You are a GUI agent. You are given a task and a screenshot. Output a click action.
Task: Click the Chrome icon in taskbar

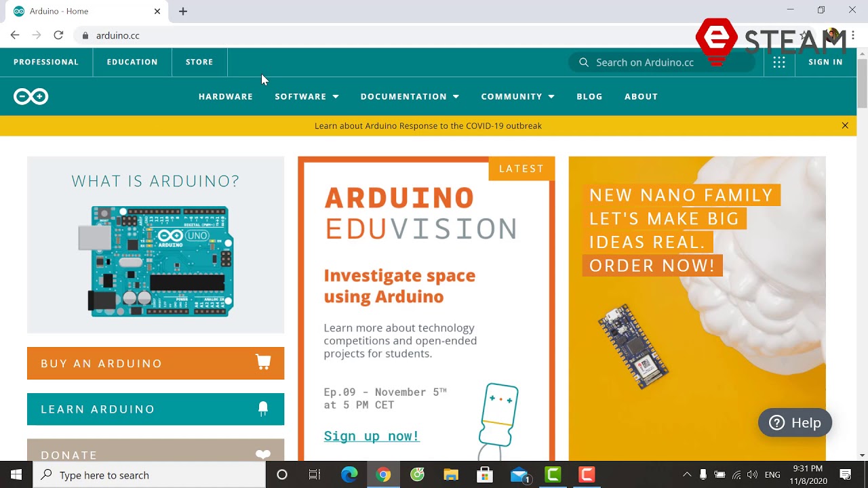tap(383, 474)
